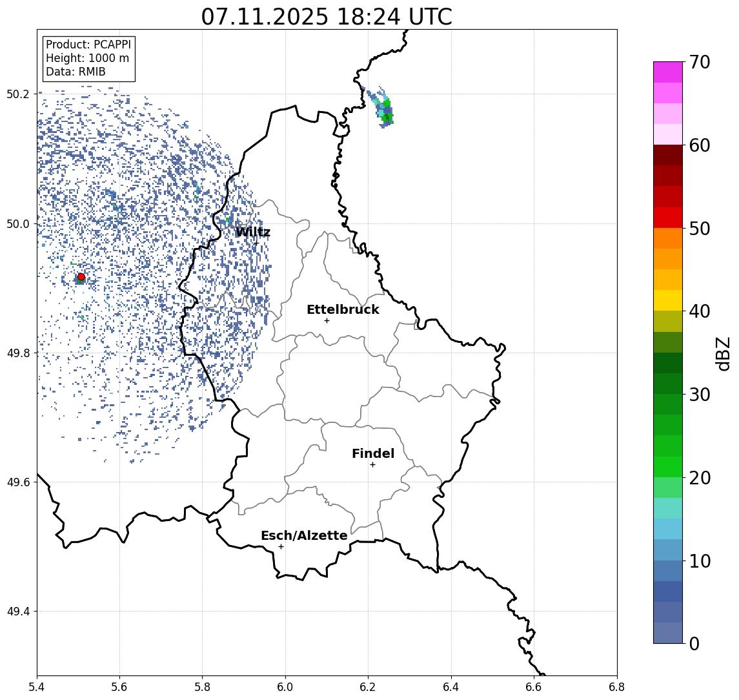
Task: Click the dark maroon swatch below 60 dBZ
Action: click(668, 155)
